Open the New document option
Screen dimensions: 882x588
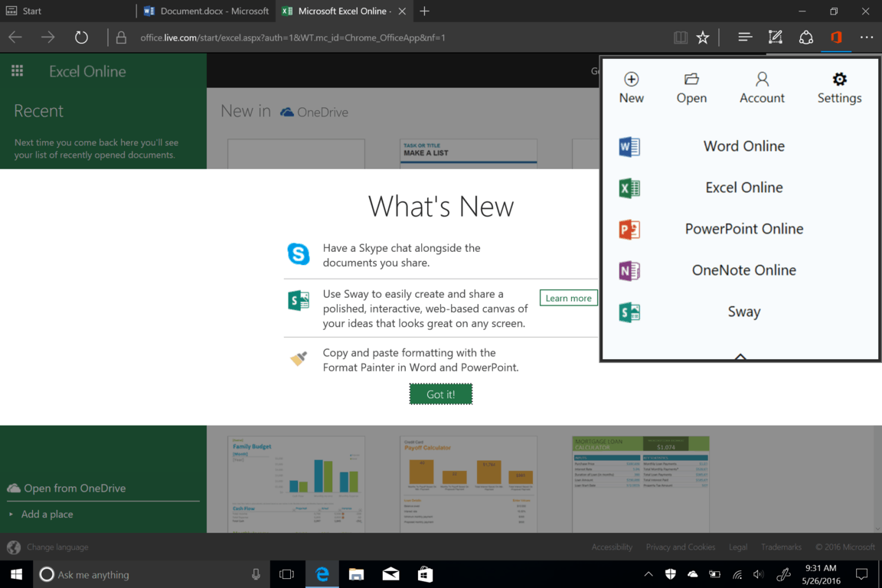pos(631,88)
